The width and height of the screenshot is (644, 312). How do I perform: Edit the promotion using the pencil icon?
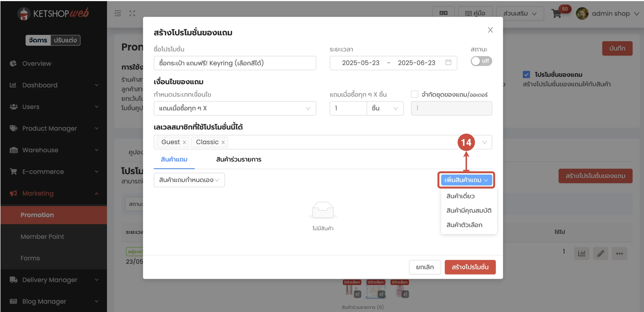601,253
